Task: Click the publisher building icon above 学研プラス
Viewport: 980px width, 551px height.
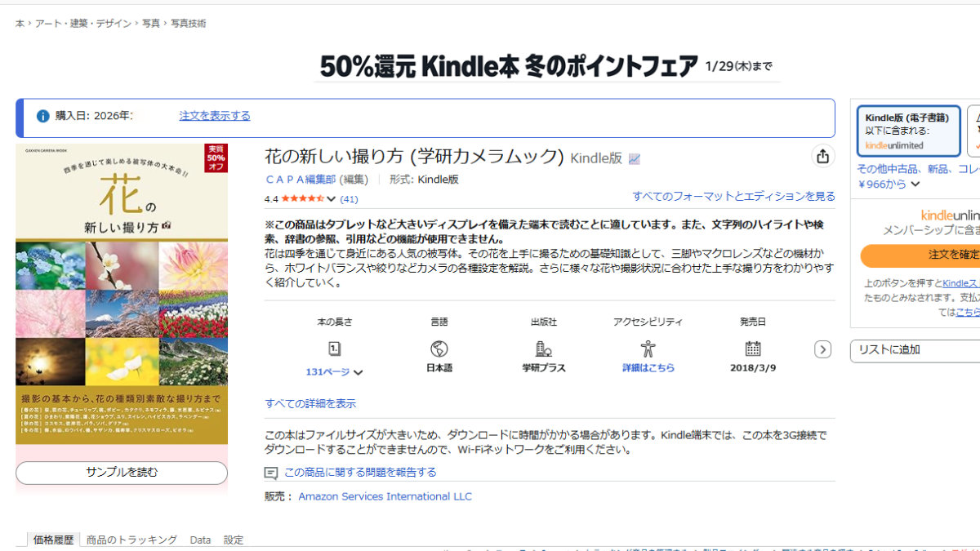Action: point(544,349)
